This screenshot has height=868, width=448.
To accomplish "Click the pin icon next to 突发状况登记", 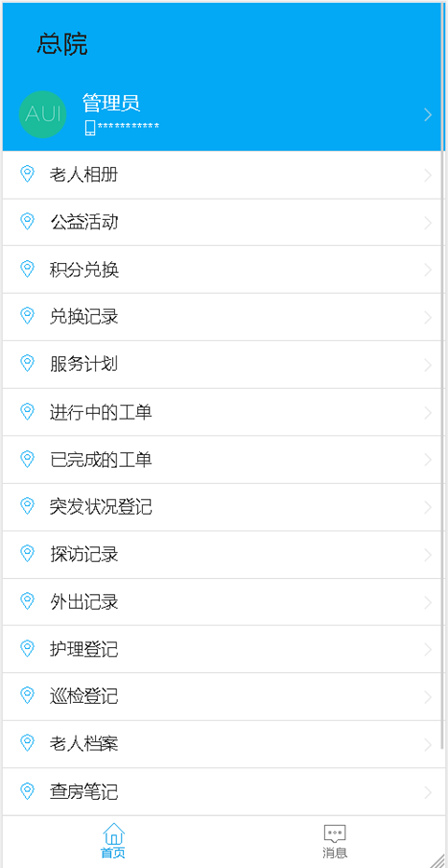I will click(x=27, y=506).
